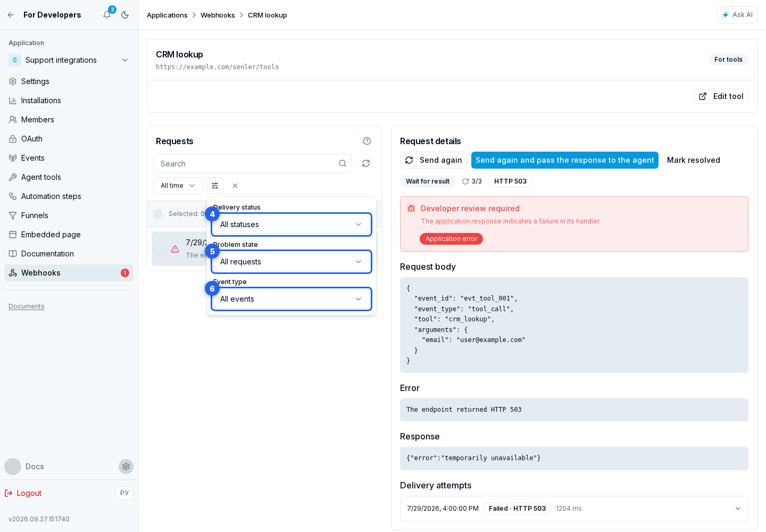Toggle dark mode moon icon
Screen dimensions: 766x532
click(x=125, y=15)
